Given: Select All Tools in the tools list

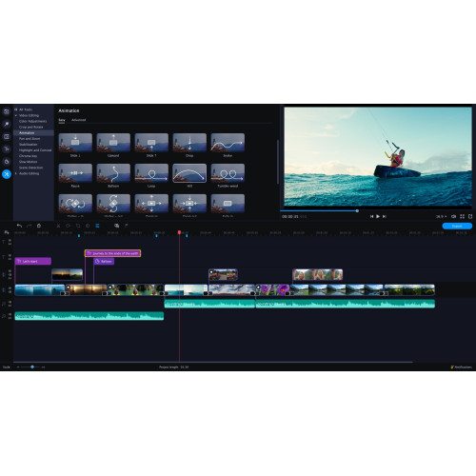Looking at the screenshot, I should coord(26,109).
